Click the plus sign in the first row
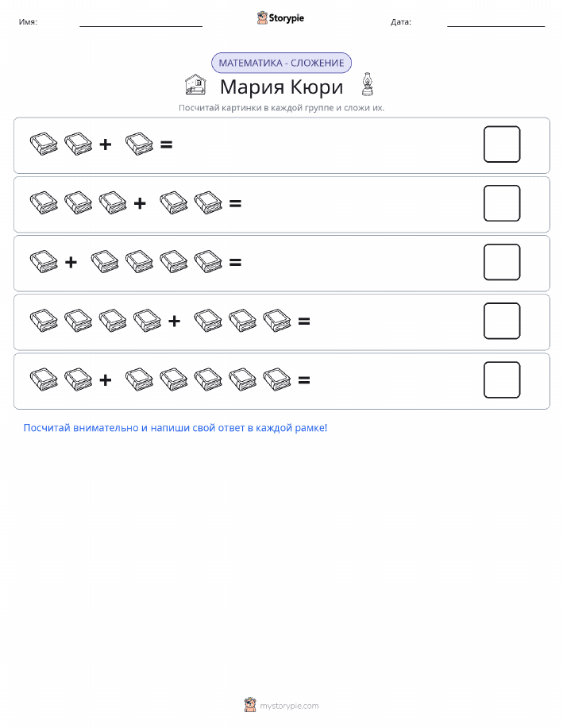Viewport: 563px width, 728px height. [106, 144]
